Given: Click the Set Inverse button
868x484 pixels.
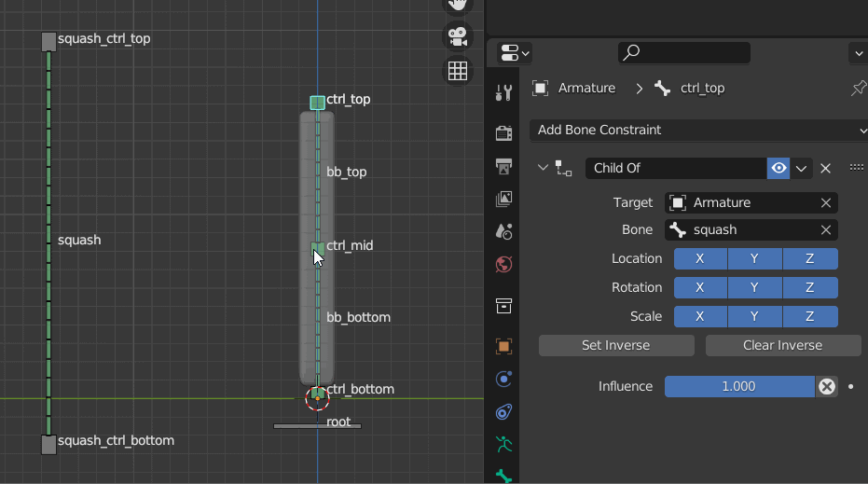Looking at the screenshot, I should [616, 346].
